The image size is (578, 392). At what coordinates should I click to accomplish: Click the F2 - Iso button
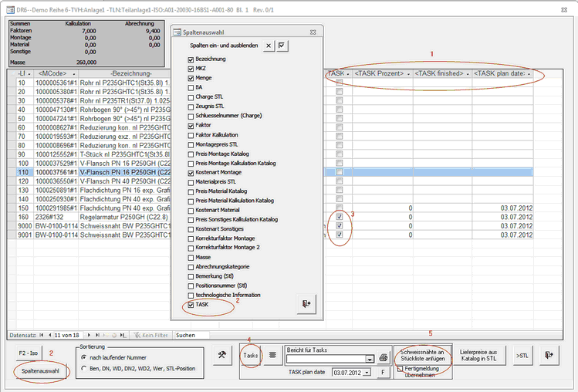30,353
